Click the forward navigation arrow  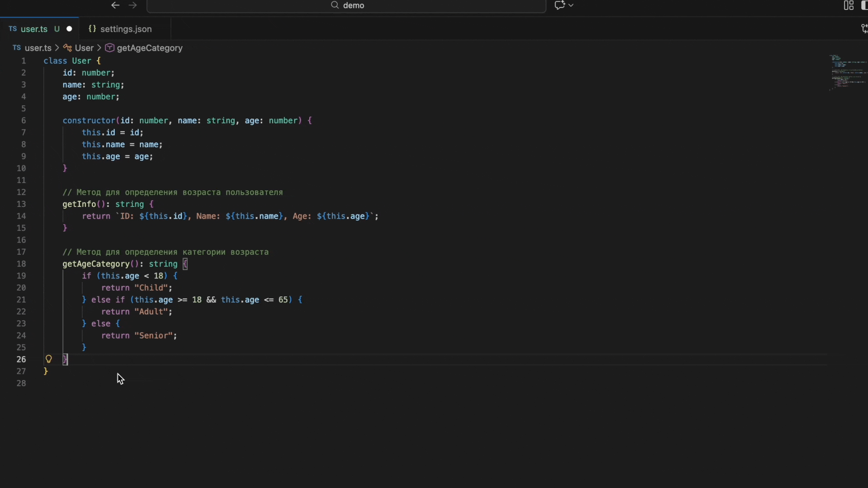point(132,5)
